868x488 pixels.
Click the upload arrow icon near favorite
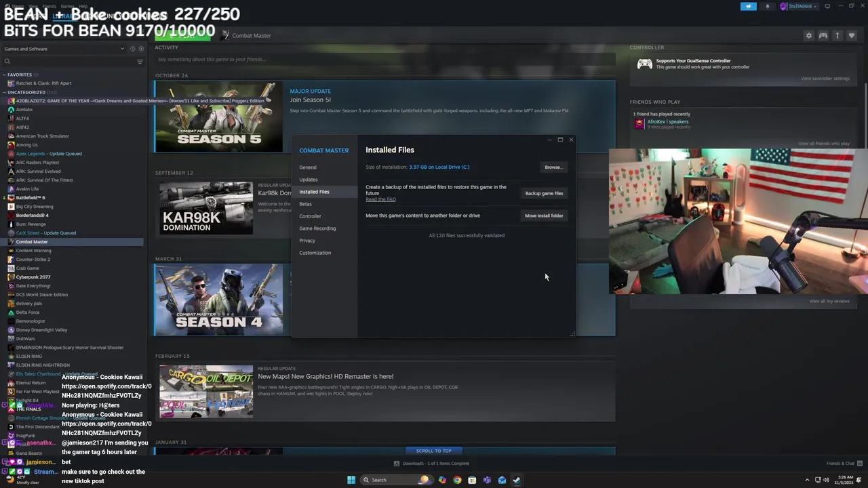coord(837,35)
